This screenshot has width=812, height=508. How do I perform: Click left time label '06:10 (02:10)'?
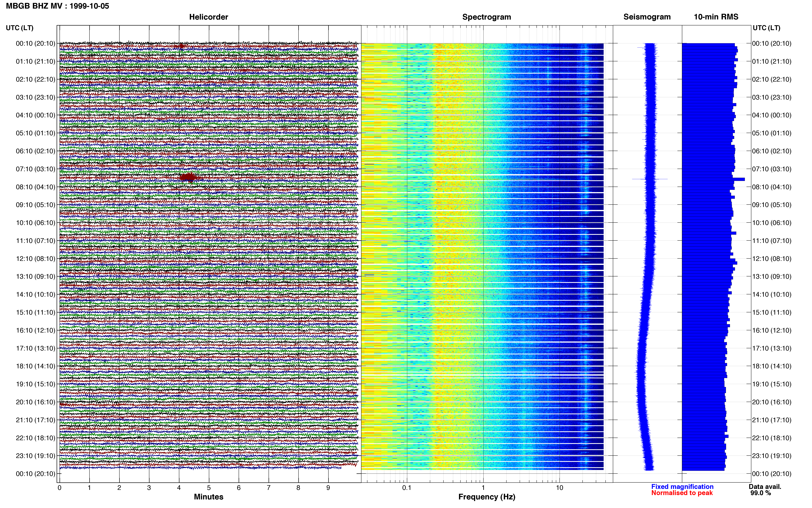pos(36,151)
